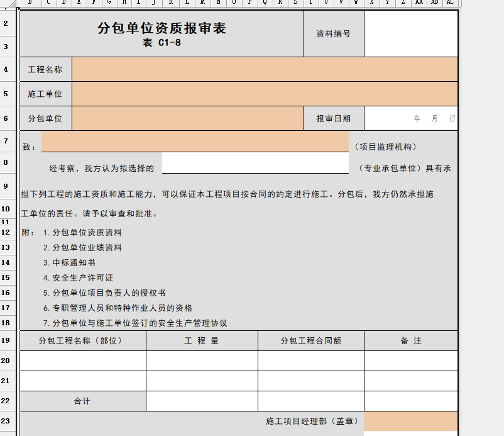
Task: Click the 分包工程合同额 header cell
Action: 310,340
